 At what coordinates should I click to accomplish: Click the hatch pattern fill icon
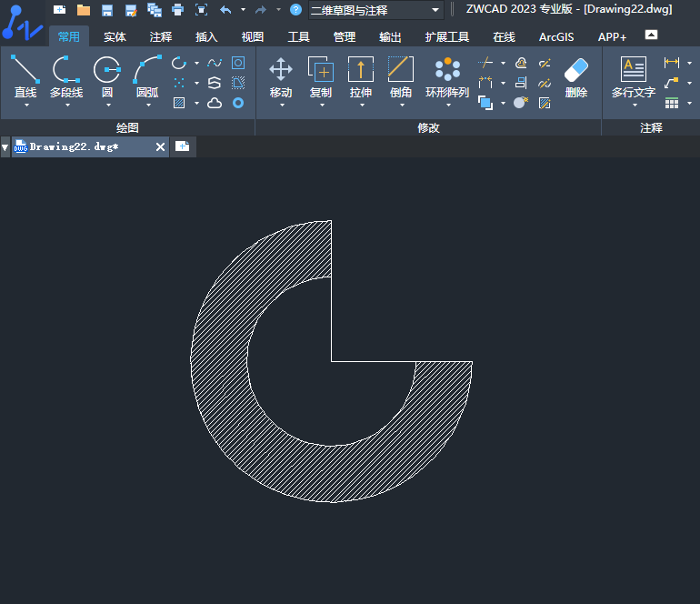pyautogui.click(x=179, y=103)
